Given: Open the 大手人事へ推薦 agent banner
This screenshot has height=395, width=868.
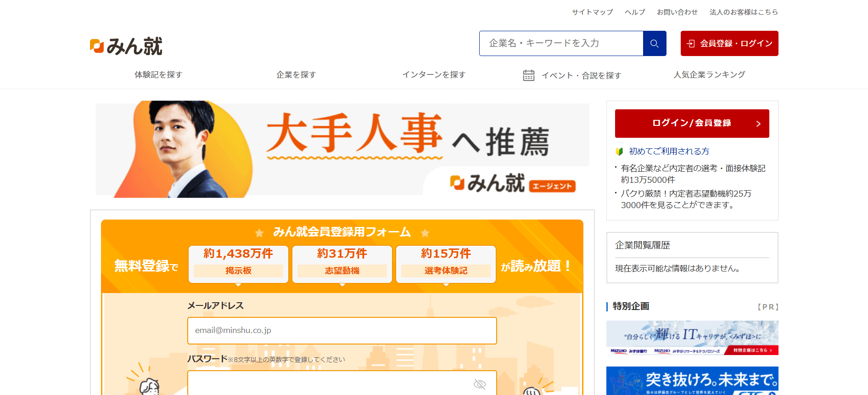Looking at the screenshot, I should pos(342,150).
